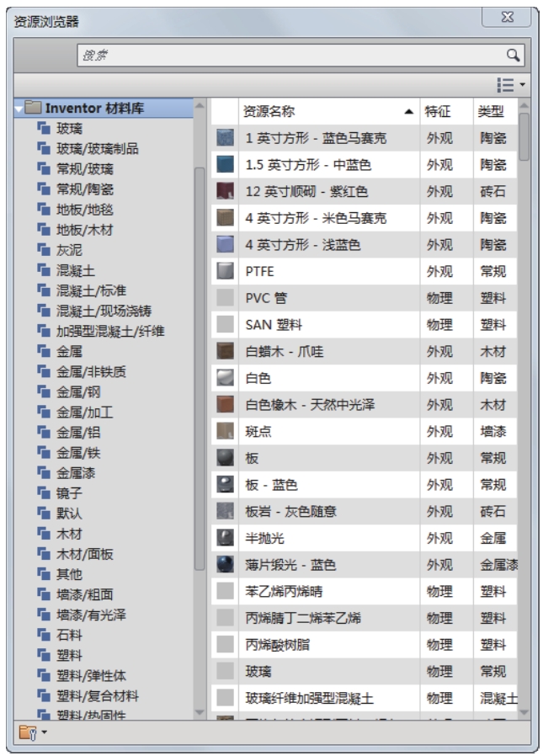Select the 灰泥 category
Viewport: 543px width, 756px height.
(69, 250)
